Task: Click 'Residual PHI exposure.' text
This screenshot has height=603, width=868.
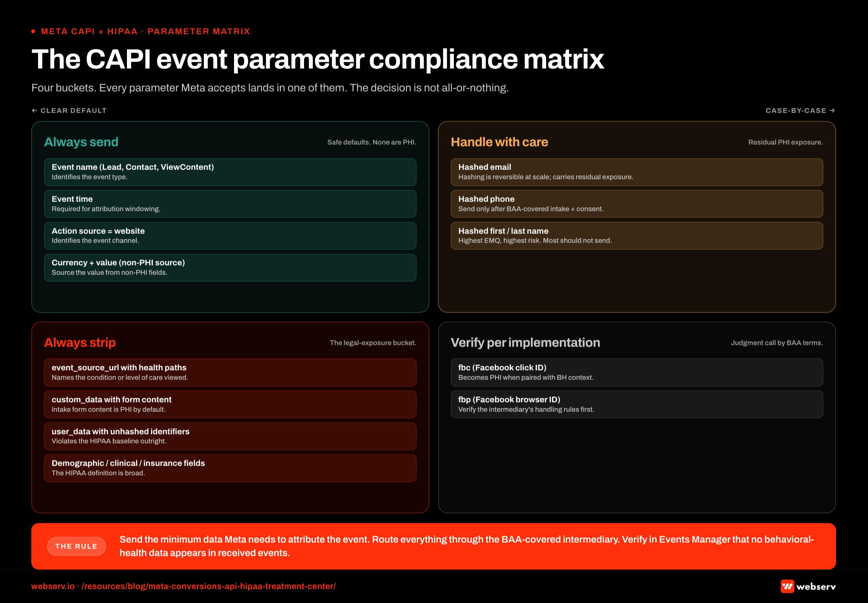Action: click(786, 142)
